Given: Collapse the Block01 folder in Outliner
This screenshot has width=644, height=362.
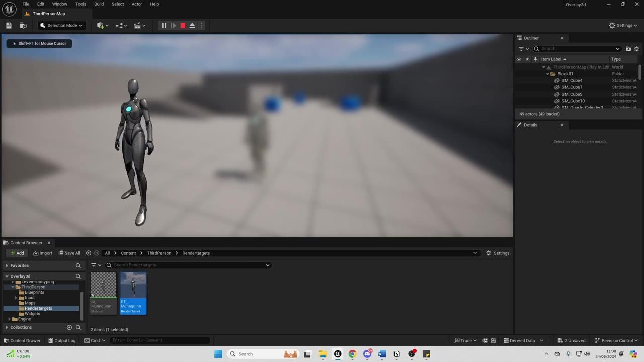Looking at the screenshot, I should click(x=547, y=74).
